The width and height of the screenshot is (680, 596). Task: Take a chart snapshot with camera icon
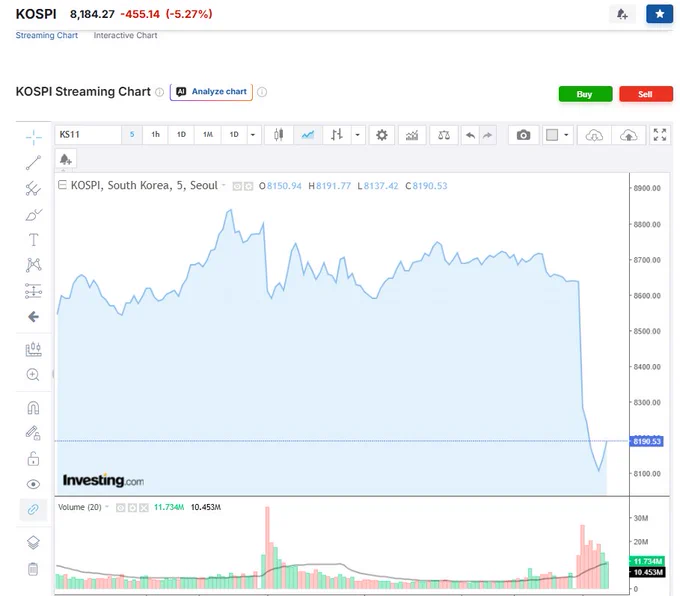(523, 135)
